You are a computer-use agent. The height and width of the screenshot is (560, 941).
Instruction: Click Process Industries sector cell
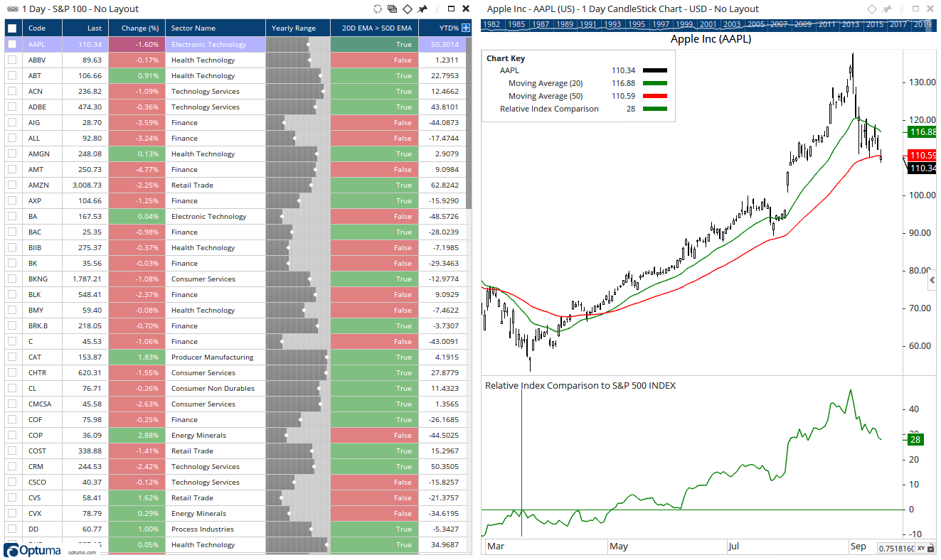tap(216, 529)
